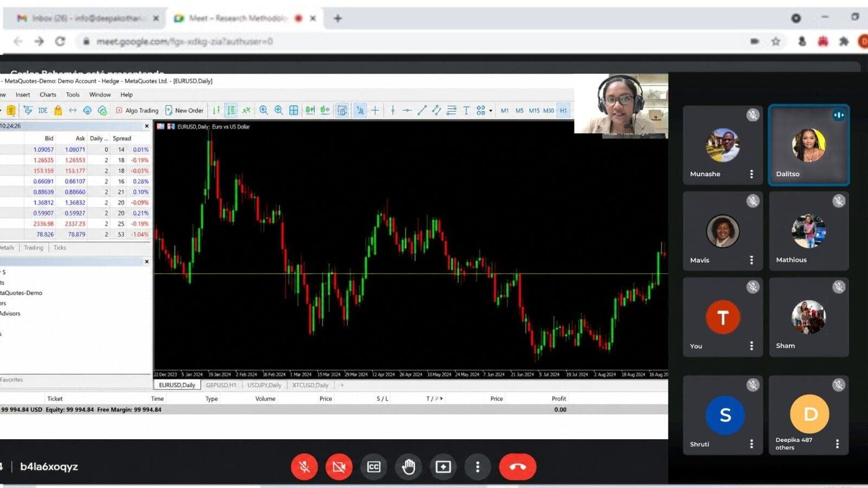
Task: Click the zoom in magnifier on chart toolbar
Action: tap(264, 110)
